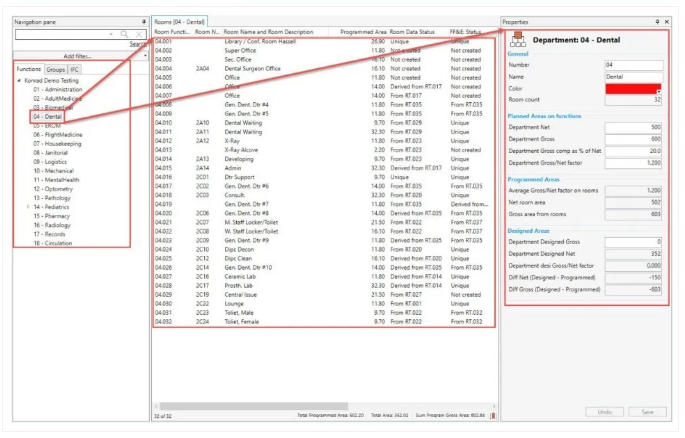Select the Toilet, Female room row
The image size is (685, 438).
(324, 322)
